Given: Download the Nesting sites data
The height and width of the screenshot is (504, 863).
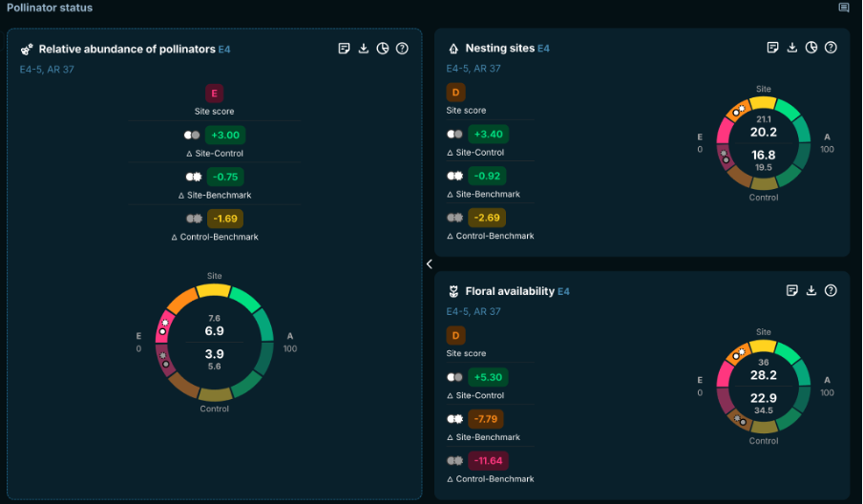Looking at the screenshot, I should tap(792, 48).
